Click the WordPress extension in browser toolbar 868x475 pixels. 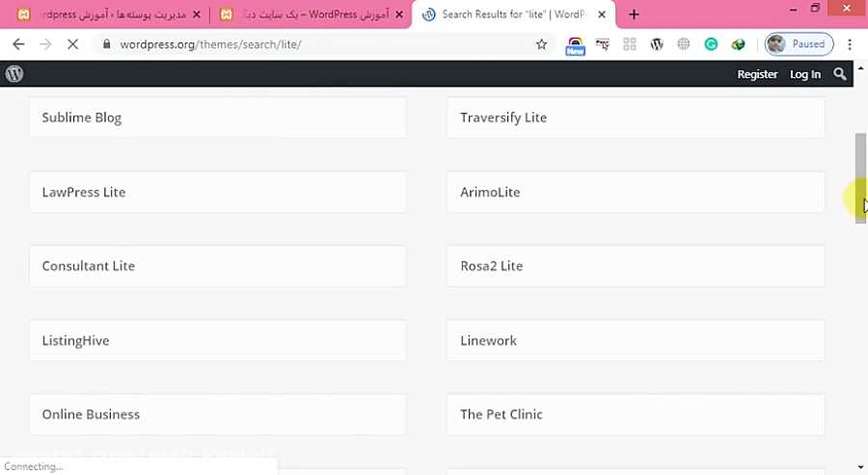[x=657, y=44]
